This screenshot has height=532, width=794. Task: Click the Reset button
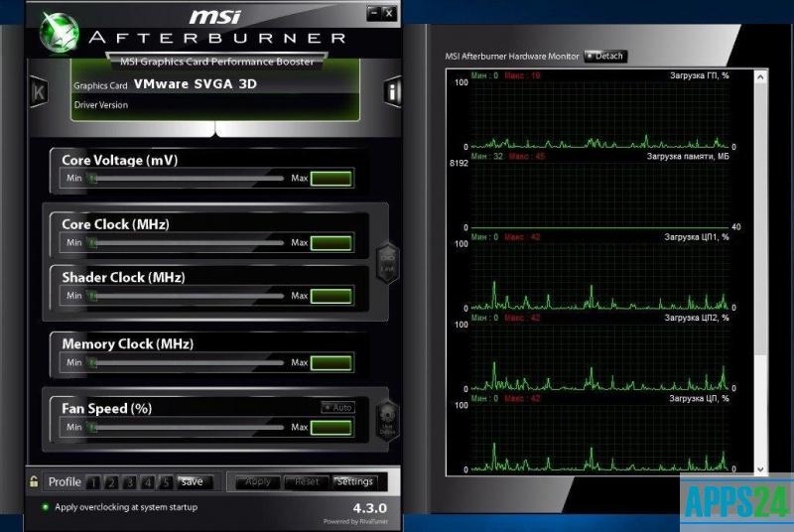(x=307, y=482)
